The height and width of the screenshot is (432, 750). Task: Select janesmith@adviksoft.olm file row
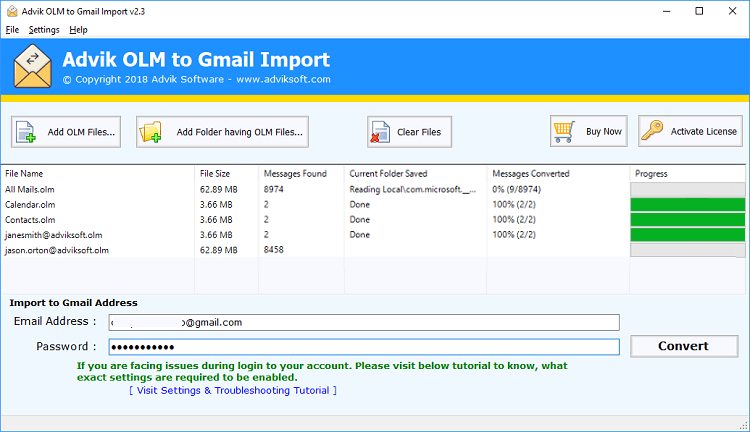pos(375,235)
